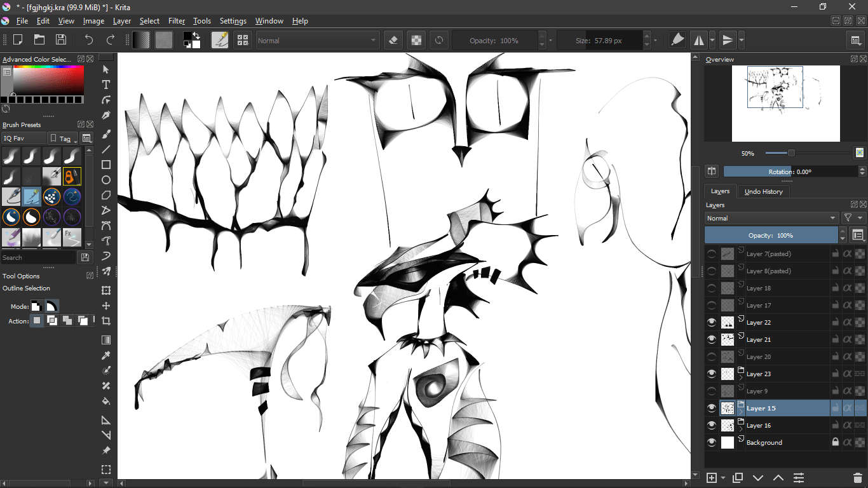This screenshot has height=488, width=868.
Task: Hide the Layer 22 layer
Action: [x=711, y=322]
